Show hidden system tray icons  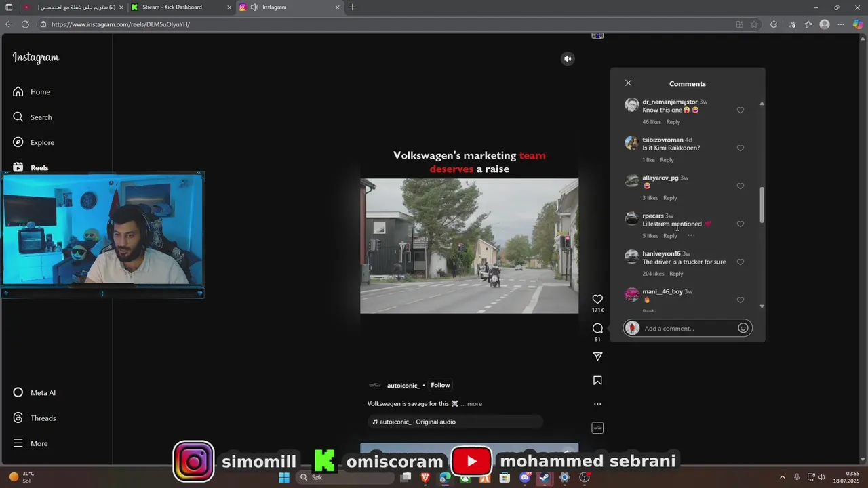(x=782, y=477)
